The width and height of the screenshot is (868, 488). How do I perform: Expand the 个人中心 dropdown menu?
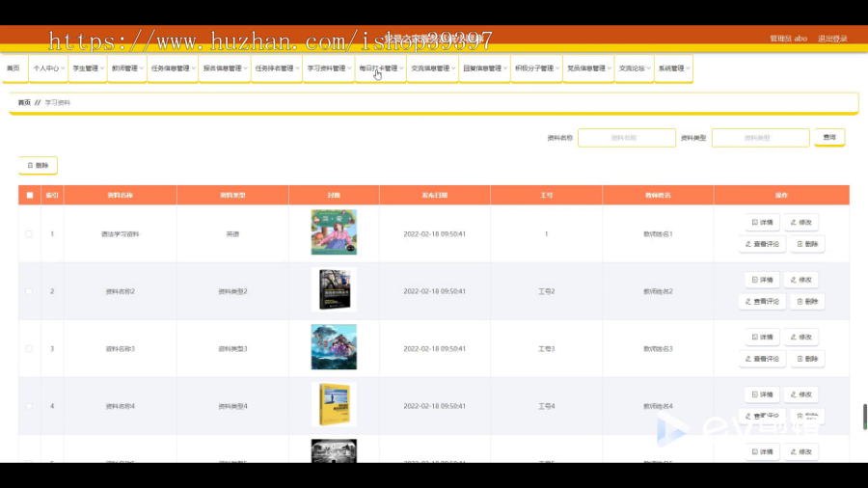49,68
